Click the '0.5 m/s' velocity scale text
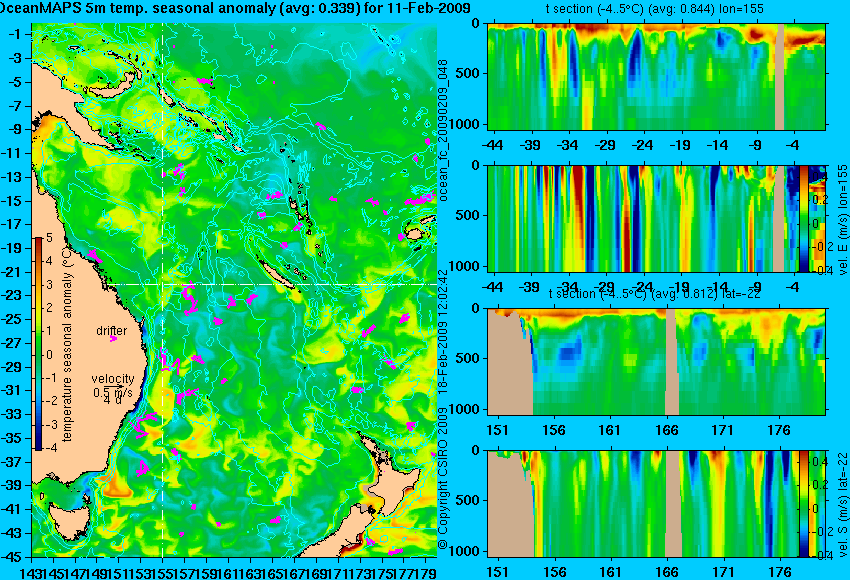 pos(112,391)
